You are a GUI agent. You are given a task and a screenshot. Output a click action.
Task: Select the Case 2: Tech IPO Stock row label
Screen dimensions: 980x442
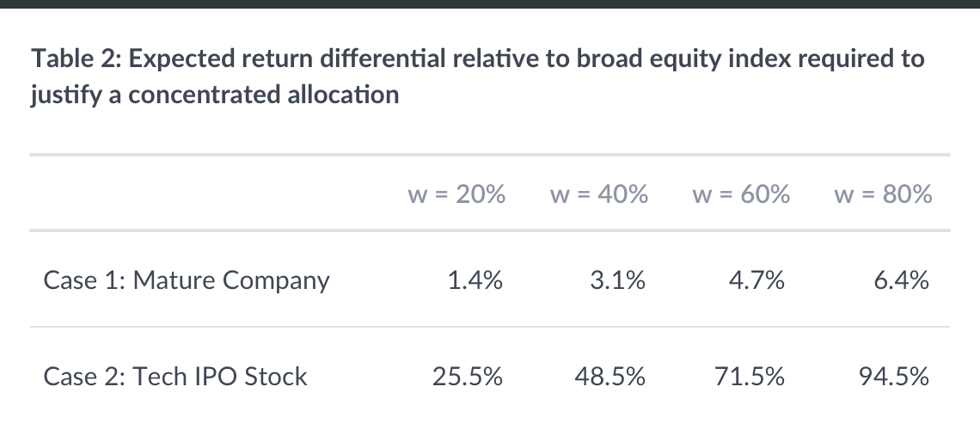tap(175, 376)
